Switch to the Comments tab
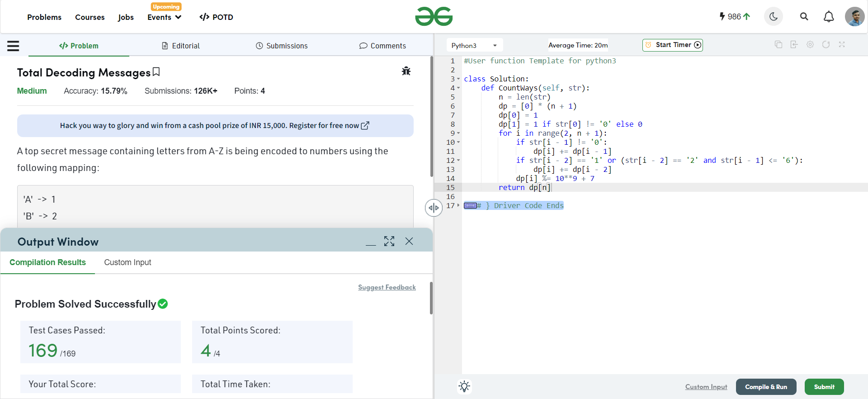Screen dimensions: 868x399 pyautogui.click(x=382, y=46)
